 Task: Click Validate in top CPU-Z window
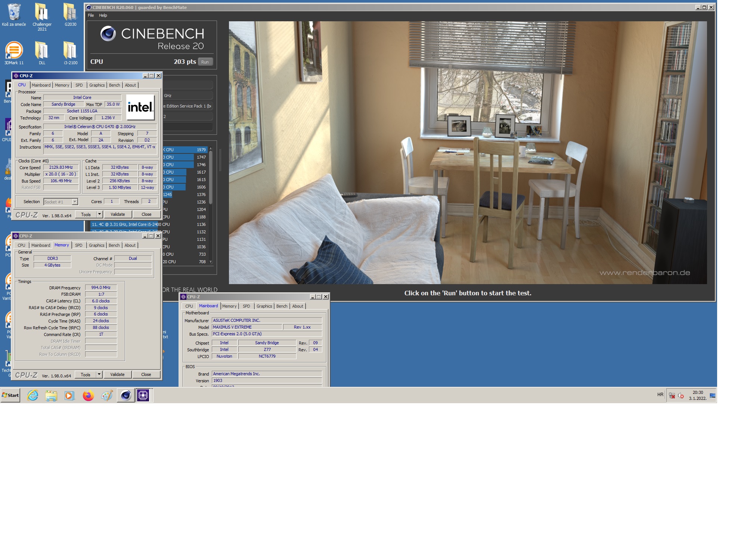click(x=118, y=214)
